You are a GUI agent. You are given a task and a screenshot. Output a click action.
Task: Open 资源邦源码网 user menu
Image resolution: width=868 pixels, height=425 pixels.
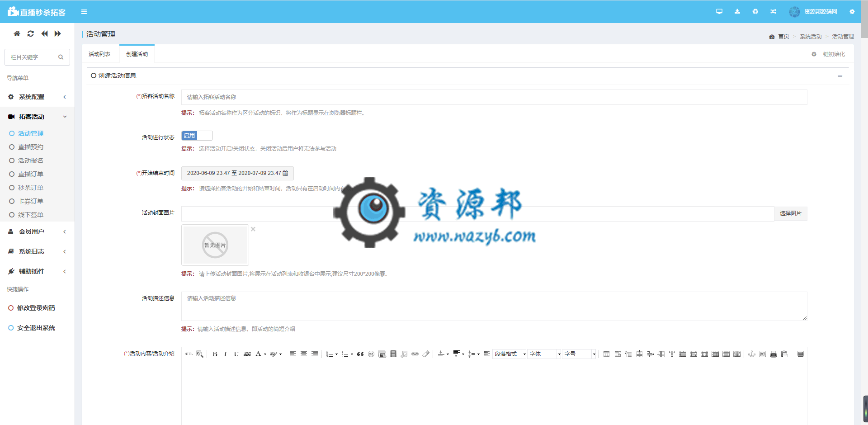click(814, 12)
